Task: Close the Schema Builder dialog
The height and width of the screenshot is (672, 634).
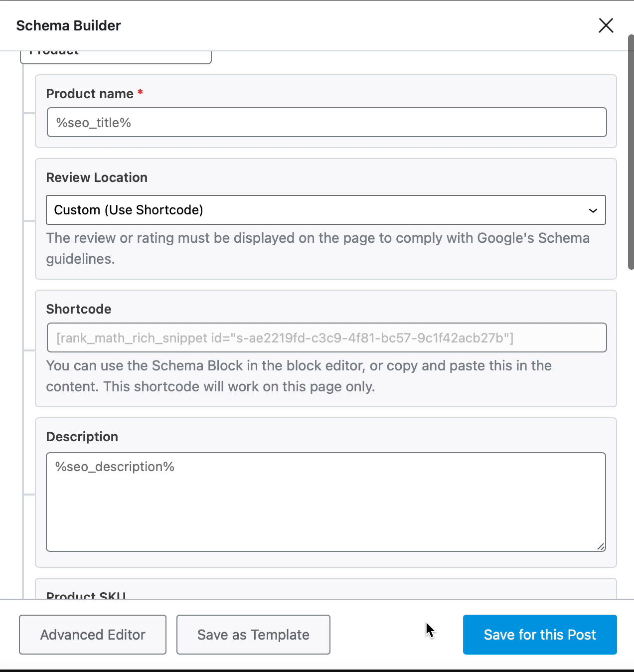Action: pos(606,25)
